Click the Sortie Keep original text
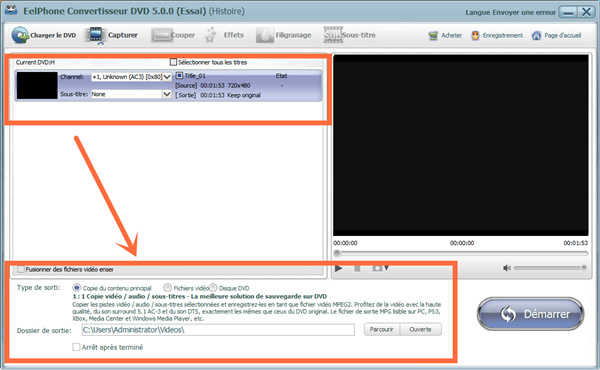Viewport: 600px width, 370px height. click(x=218, y=95)
